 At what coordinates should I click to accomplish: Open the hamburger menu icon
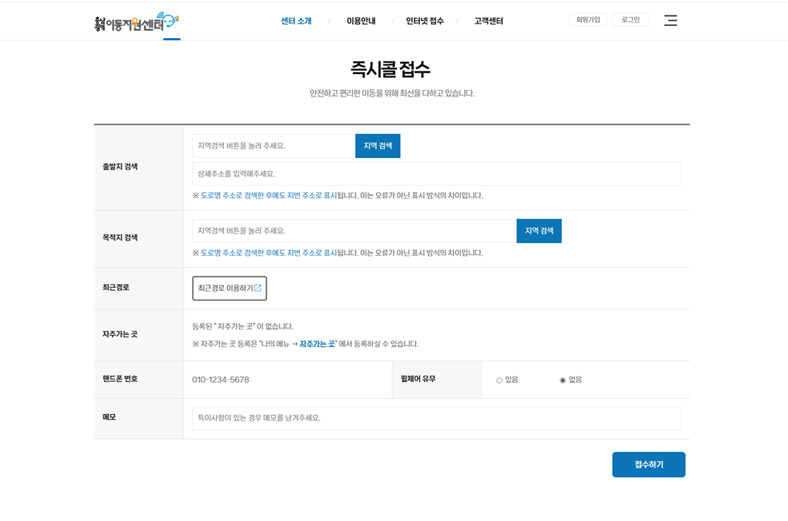click(670, 20)
